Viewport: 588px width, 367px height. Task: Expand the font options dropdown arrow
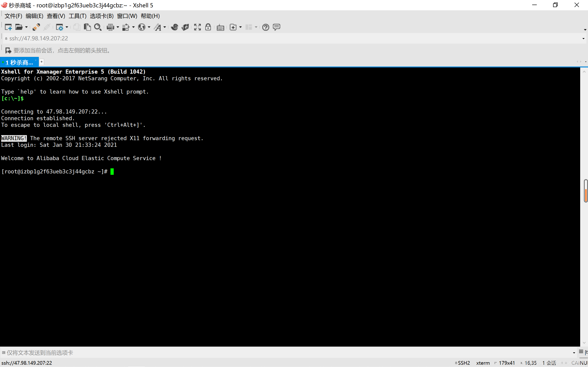165,27
